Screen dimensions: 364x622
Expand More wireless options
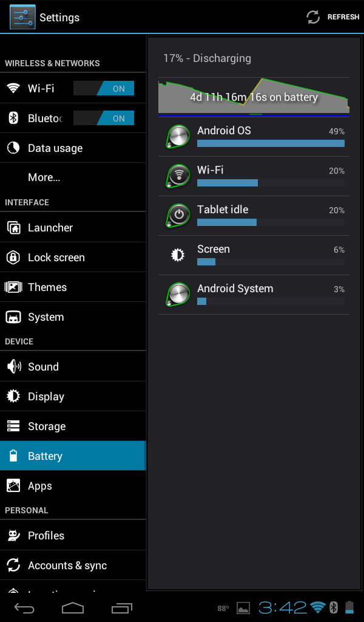click(73, 177)
